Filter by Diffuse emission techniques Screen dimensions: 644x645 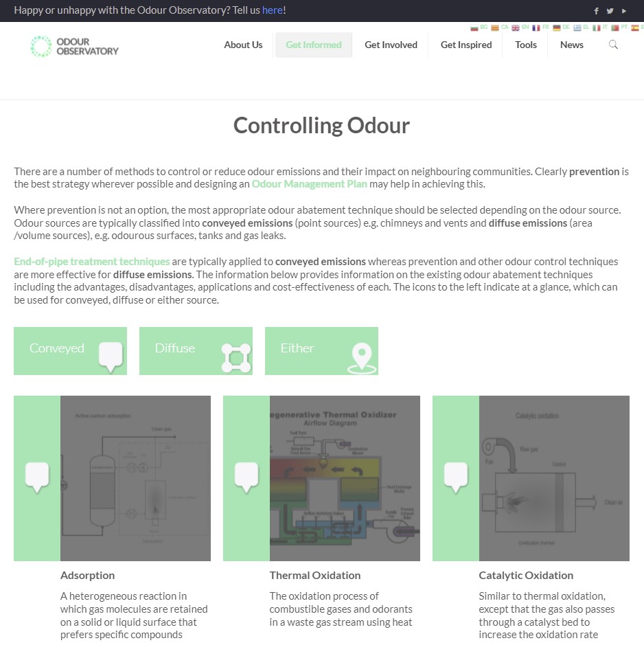point(196,350)
